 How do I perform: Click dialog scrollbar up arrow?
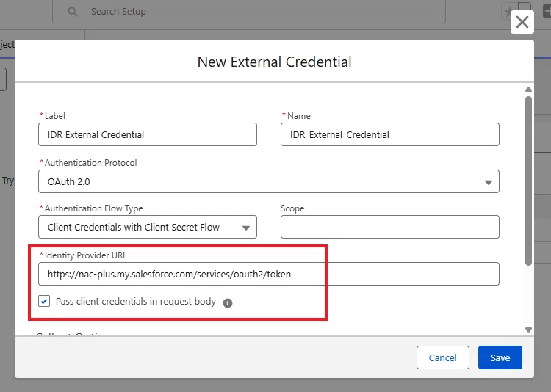click(x=528, y=90)
